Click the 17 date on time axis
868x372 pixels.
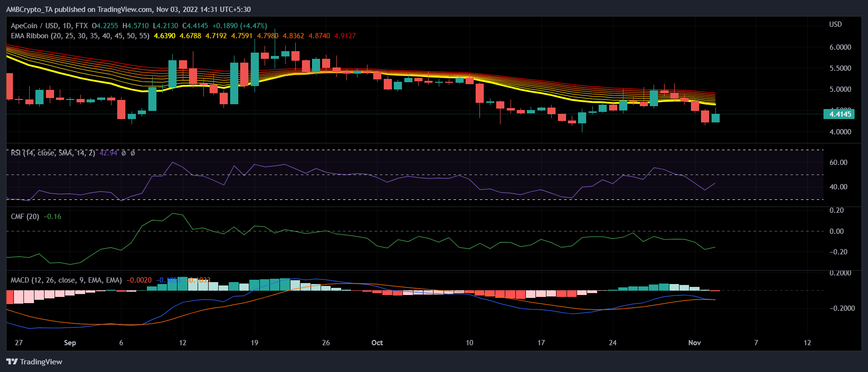[x=541, y=343]
